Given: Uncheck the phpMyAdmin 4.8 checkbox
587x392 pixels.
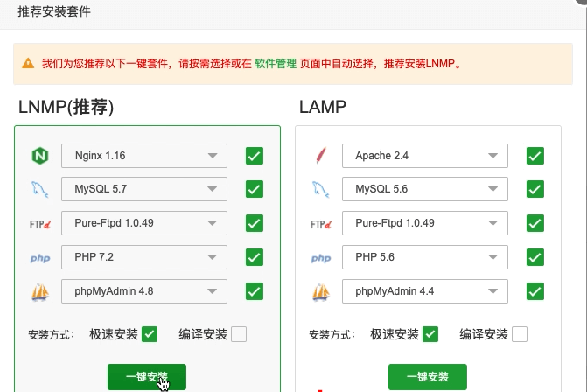Looking at the screenshot, I should click(255, 291).
